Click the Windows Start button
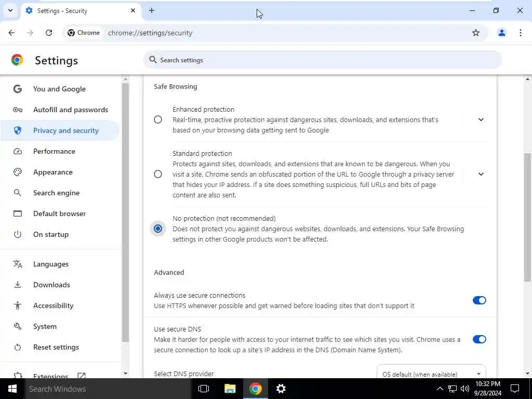The width and height of the screenshot is (532, 399). click(12, 389)
